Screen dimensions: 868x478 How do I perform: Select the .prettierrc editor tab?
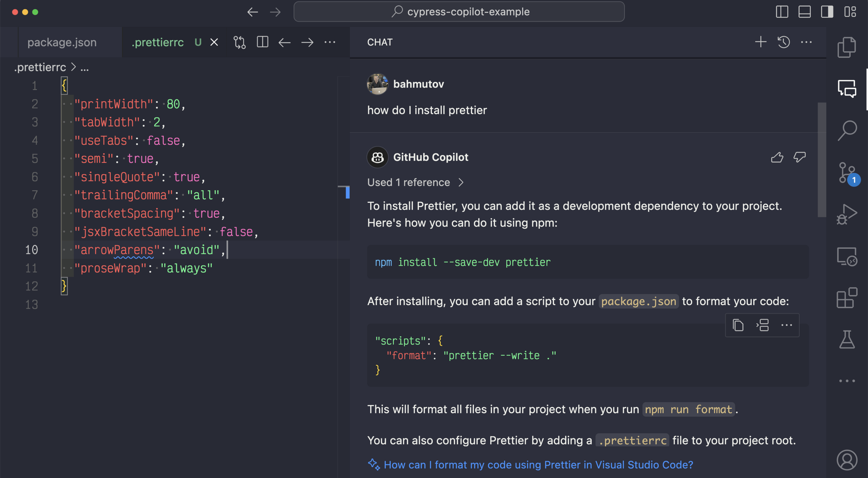157,42
